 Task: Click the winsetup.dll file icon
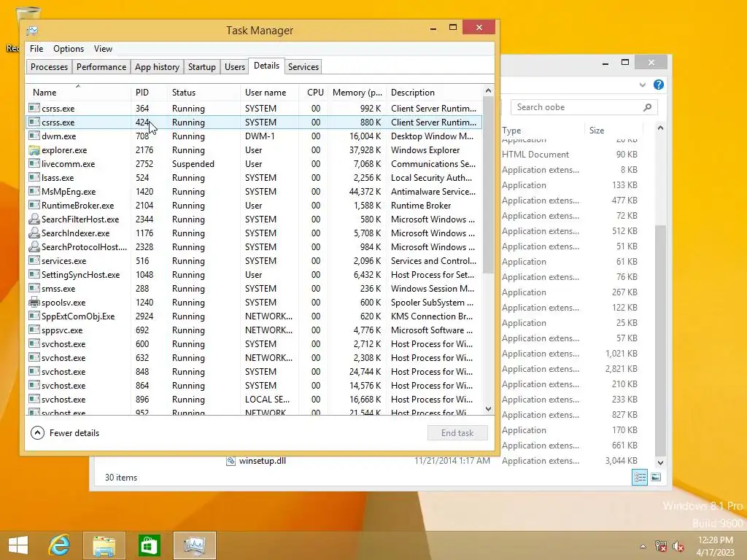pyautogui.click(x=231, y=461)
